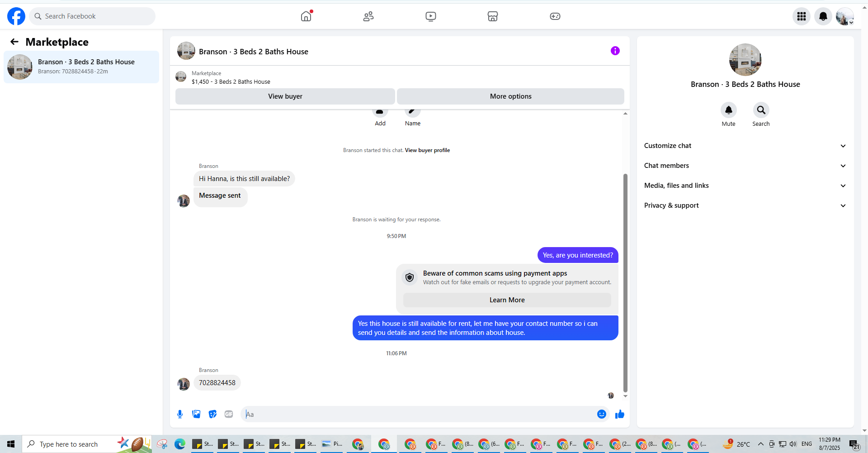Open the Windows action center notifications
868x453 pixels.
[x=854, y=444]
